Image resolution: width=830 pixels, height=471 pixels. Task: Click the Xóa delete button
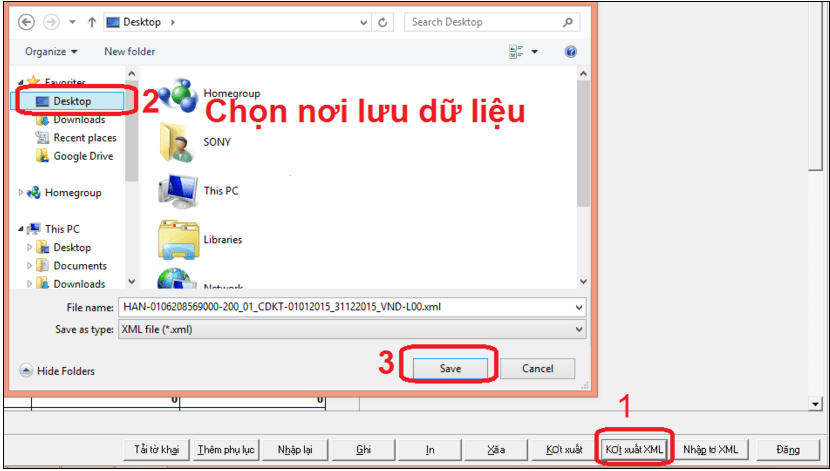pos(496,450)
